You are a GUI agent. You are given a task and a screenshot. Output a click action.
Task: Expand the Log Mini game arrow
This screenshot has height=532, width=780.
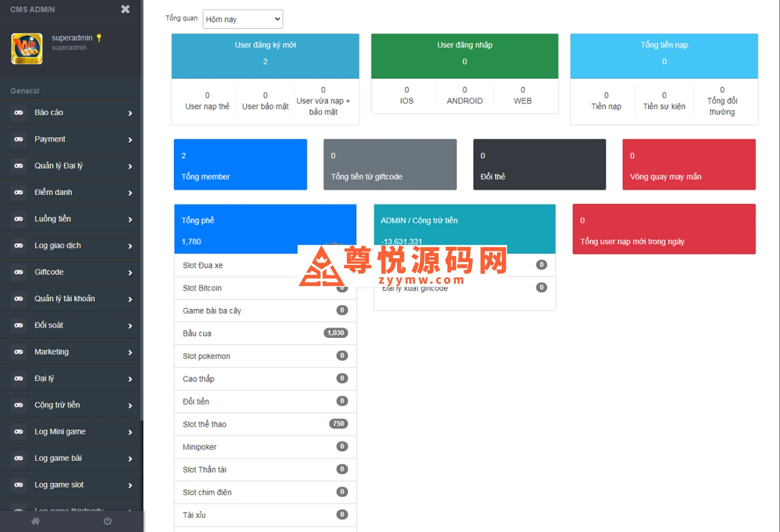coord(130,432)
